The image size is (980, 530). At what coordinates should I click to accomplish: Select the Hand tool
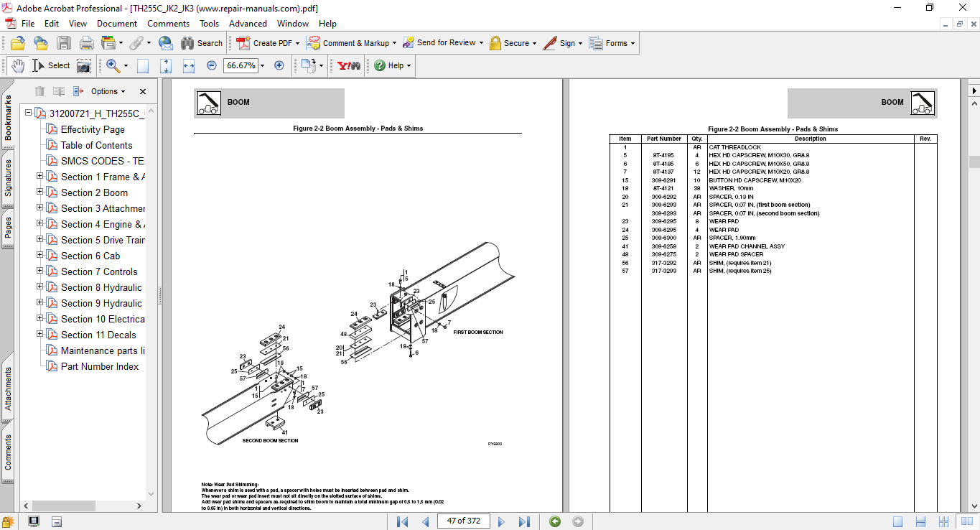click(17, 65)
